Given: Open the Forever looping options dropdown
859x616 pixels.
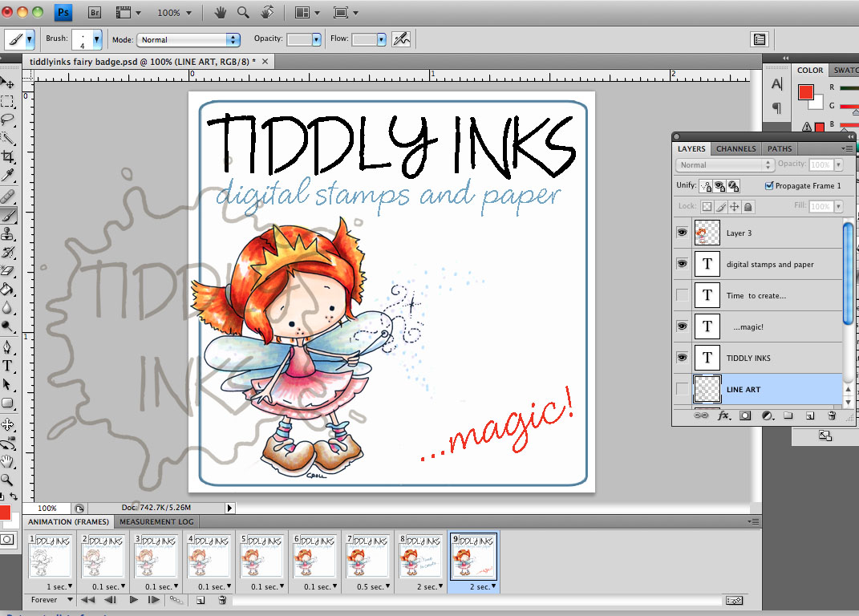Looking at the screenshot, I should tap(51, 600).
